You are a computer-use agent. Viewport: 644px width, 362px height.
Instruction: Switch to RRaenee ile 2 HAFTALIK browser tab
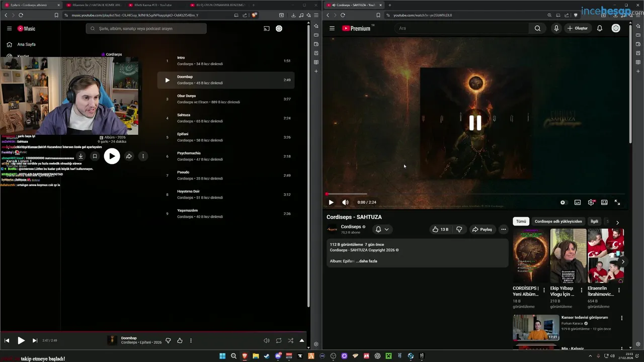[x=94, y=5]
